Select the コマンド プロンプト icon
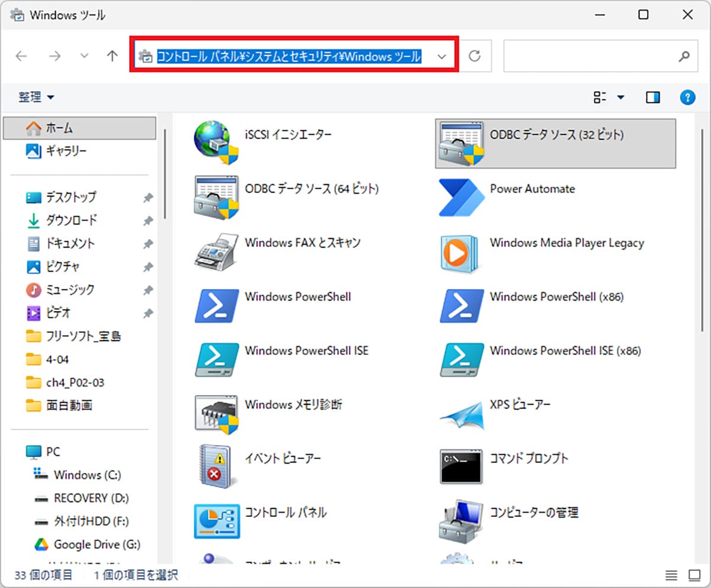The image size is (711, 588). pyautogui.click(x=460, y=467)
